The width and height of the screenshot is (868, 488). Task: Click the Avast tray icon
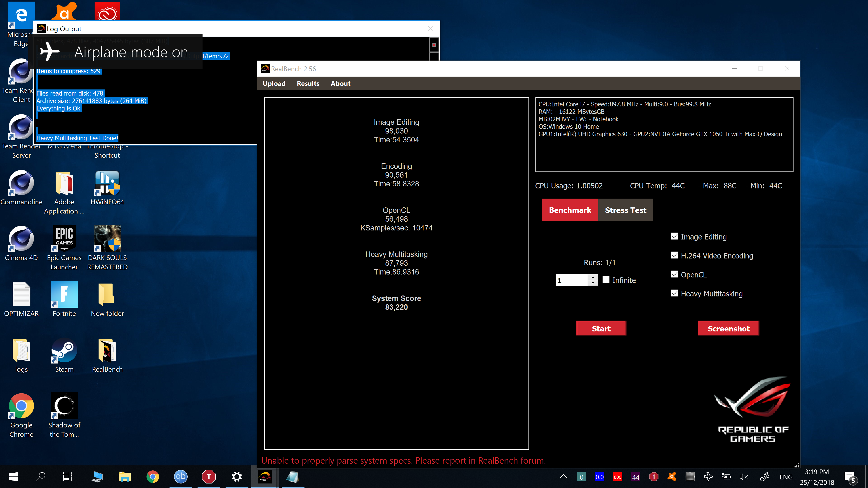click(x=672, y=476)
